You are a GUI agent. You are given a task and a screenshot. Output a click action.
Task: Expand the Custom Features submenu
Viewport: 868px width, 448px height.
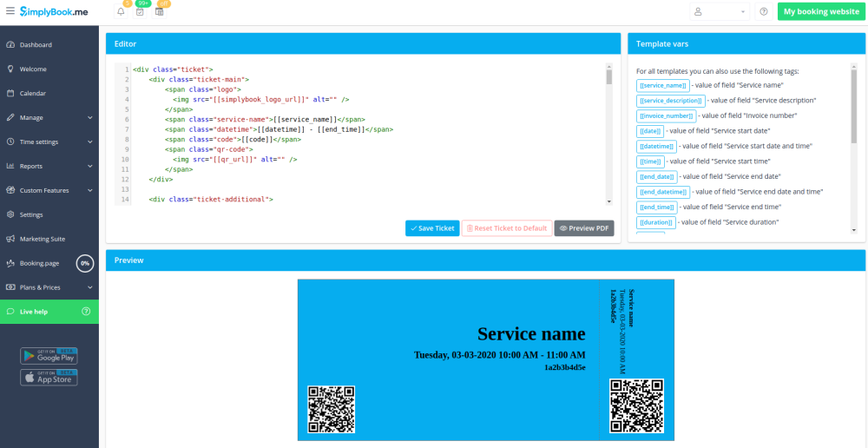(49, 190)
